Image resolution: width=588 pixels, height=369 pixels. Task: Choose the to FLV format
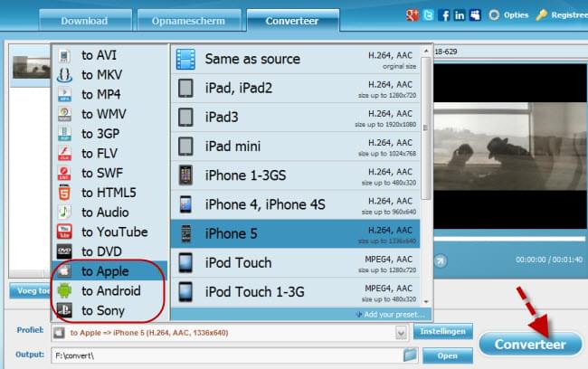(109, 154)
